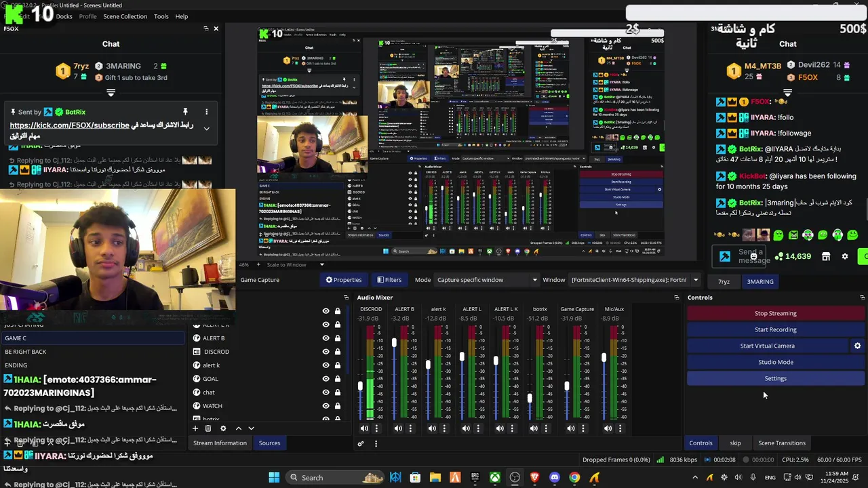Toggle visibility of GOAL source

point(325,378)
